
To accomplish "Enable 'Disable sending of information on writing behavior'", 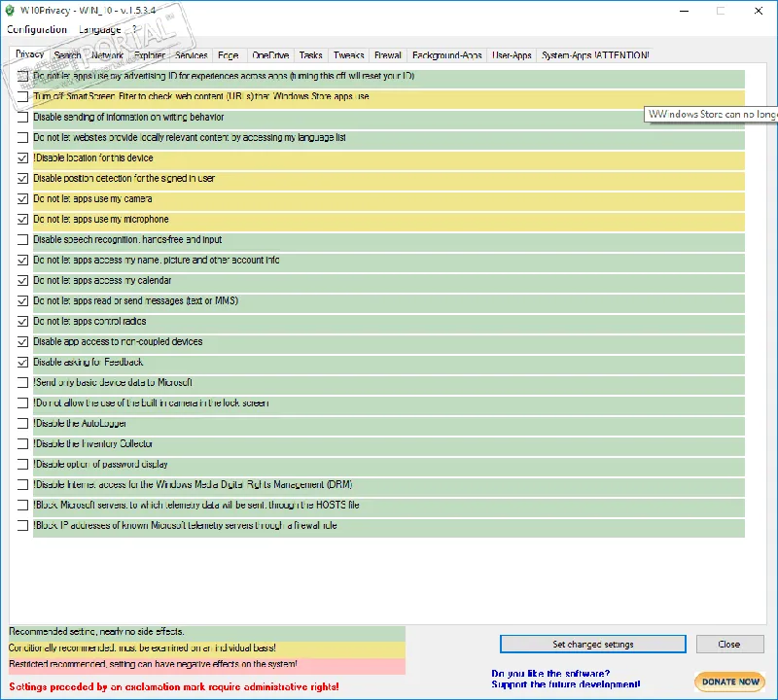I will click(x=22, y=117).
